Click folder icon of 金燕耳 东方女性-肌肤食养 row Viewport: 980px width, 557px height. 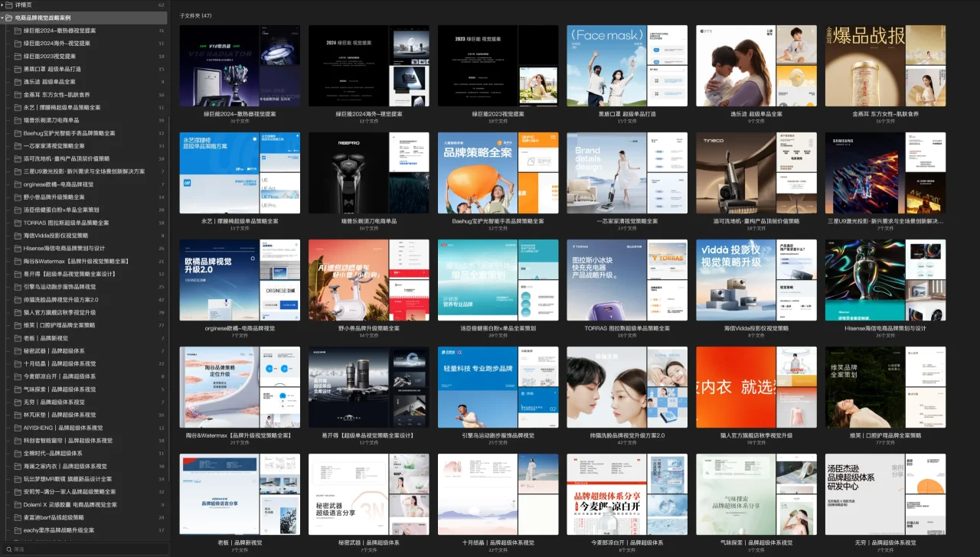point(18,95)
